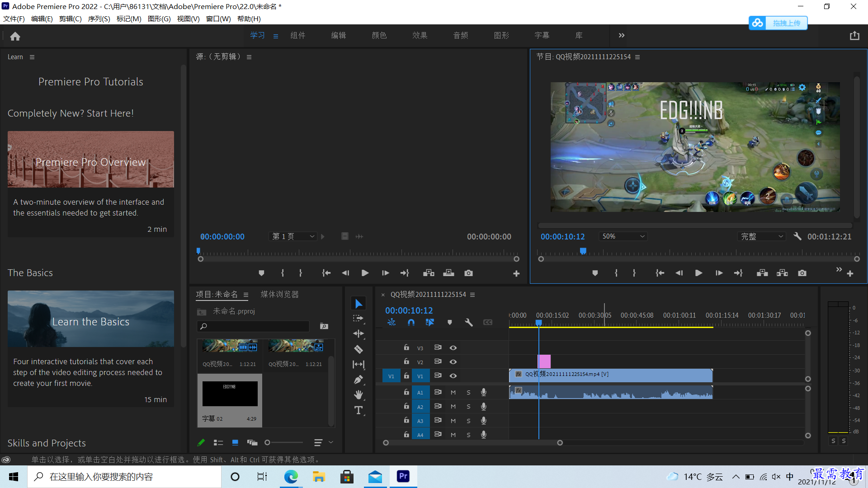This screenshot has width=868, height=488.
Task: Add marker in timeline panel
Action: [449, 322]
